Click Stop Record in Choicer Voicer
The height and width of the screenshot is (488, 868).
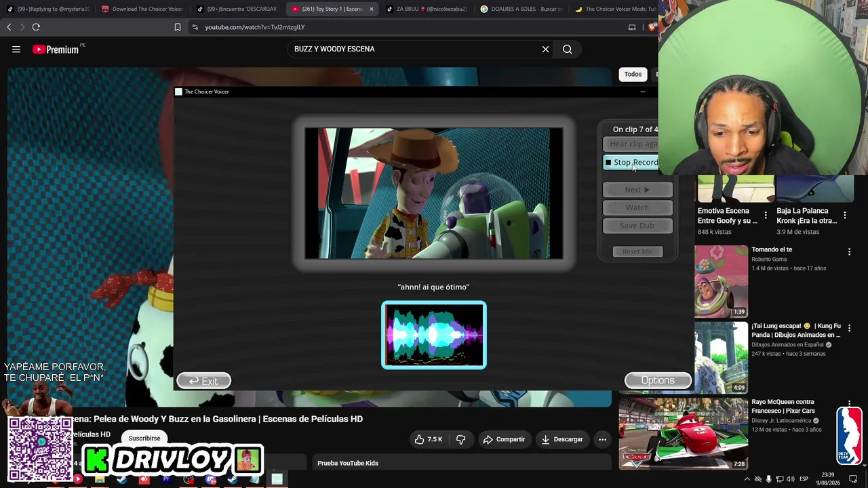pyautogui.click(x=631, y=163)
